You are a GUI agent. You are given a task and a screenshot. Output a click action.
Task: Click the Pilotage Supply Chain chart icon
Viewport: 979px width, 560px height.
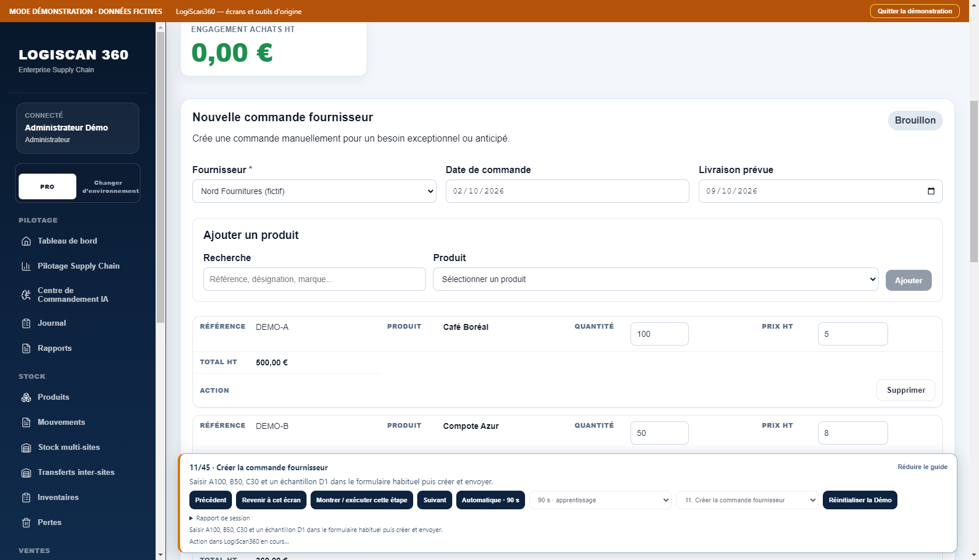[x=26, y=266]
